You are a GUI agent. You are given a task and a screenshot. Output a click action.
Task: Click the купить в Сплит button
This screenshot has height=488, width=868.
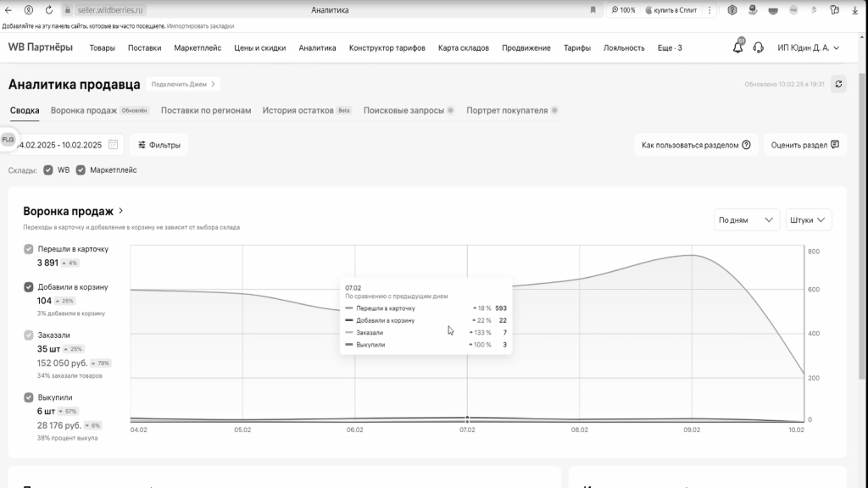[x=671, y=10]
